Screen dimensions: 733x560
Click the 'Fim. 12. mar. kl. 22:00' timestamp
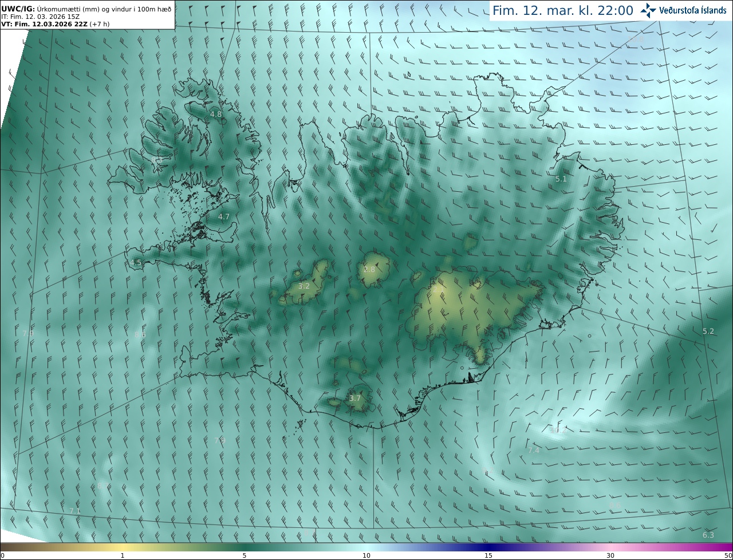[562, 11]
